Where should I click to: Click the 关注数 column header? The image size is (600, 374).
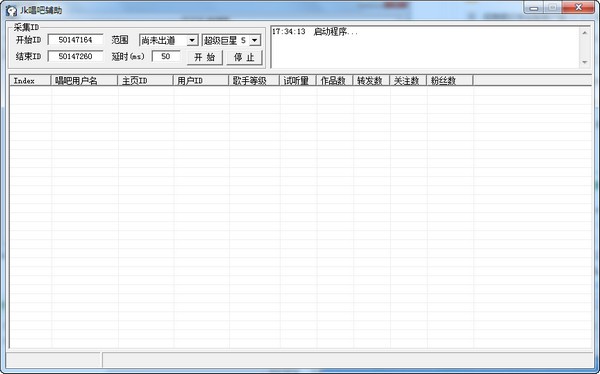click(408, 80)
